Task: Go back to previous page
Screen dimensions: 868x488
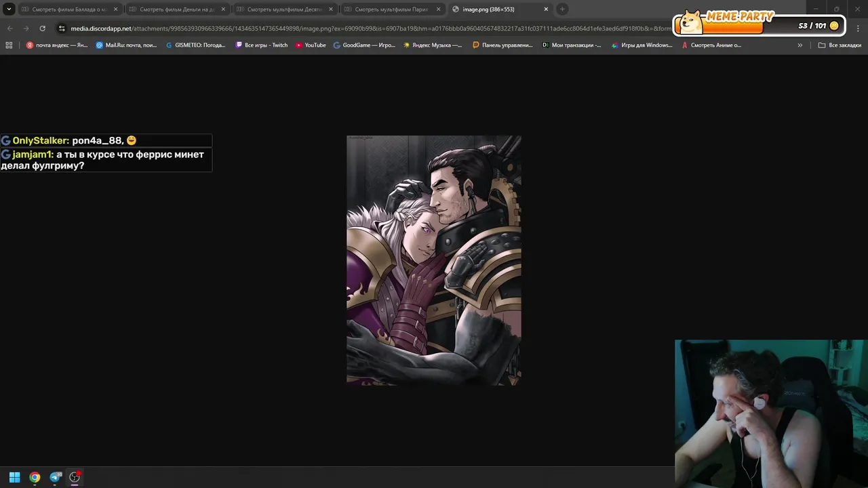Action: 9,28
